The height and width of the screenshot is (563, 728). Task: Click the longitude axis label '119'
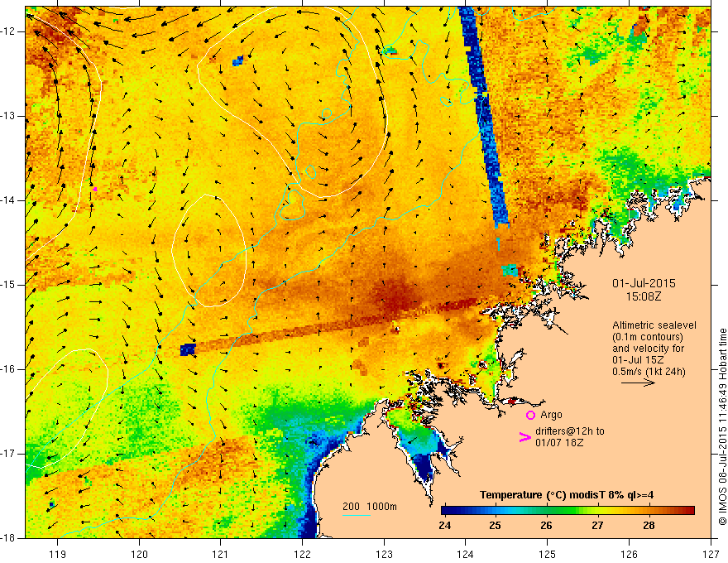coord(58,554)
